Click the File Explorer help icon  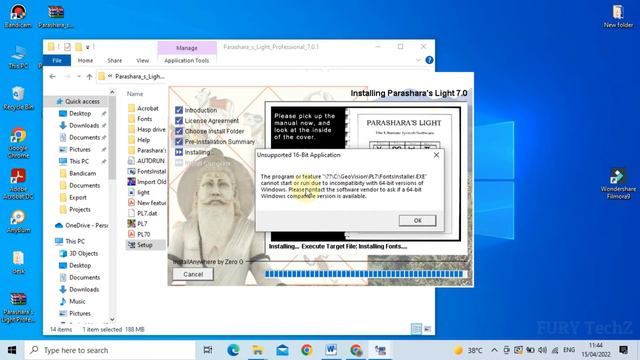click(x=429, y=60)
